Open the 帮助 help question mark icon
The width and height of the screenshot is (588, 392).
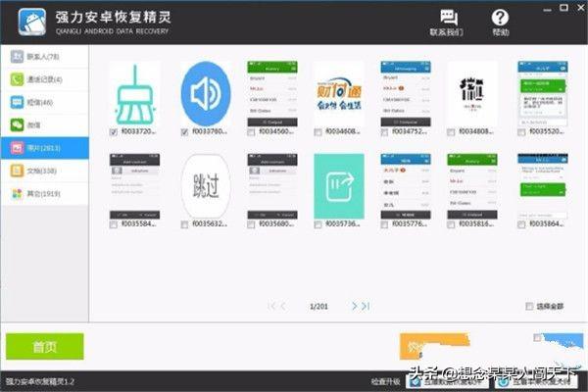click(500, 22)
